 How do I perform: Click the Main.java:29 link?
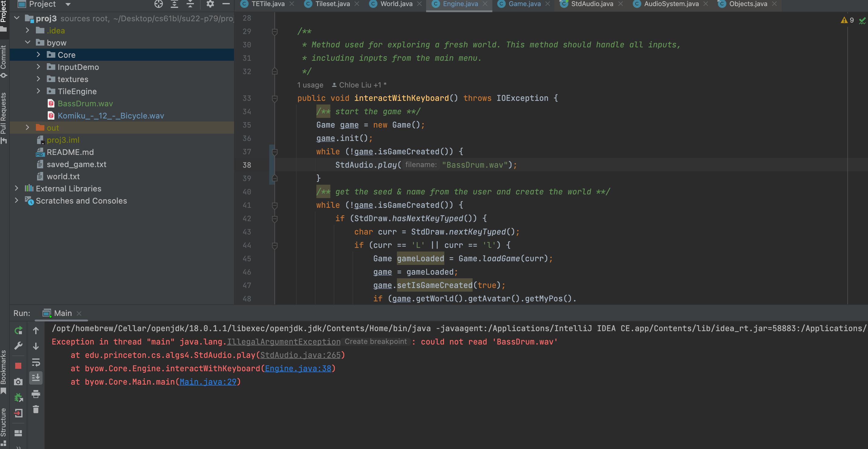208,382
